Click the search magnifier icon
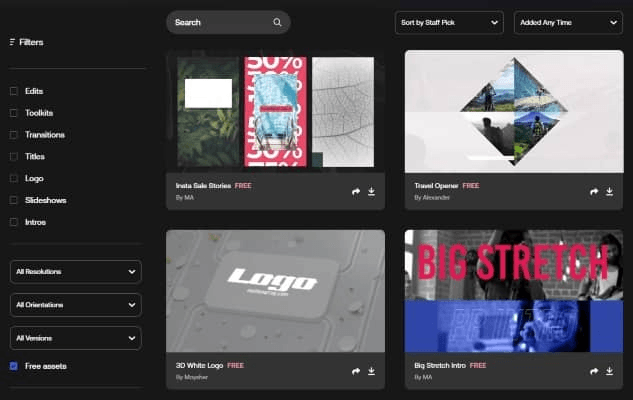 (277, 22)
